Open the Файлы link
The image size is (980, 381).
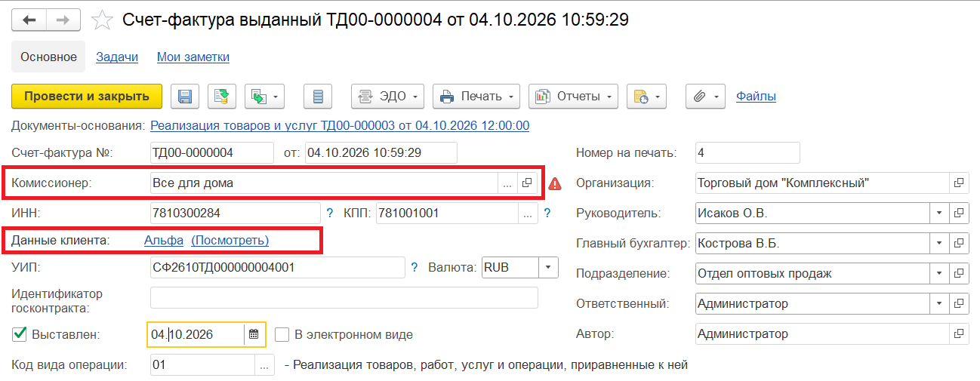(756, 96)
